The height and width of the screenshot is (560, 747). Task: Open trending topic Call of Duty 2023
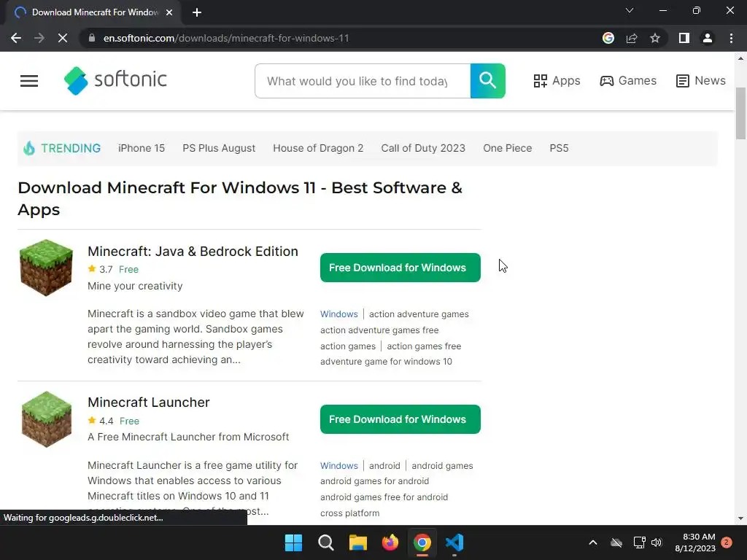click(423, 148)
